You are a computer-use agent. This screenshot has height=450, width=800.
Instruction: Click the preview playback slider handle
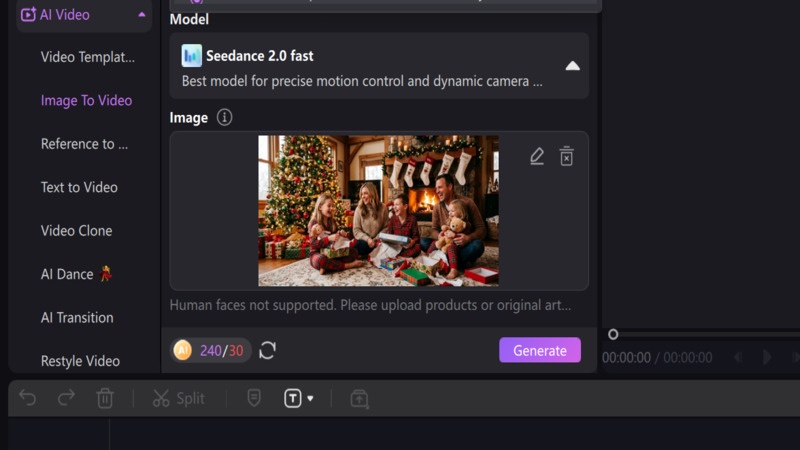613,334
